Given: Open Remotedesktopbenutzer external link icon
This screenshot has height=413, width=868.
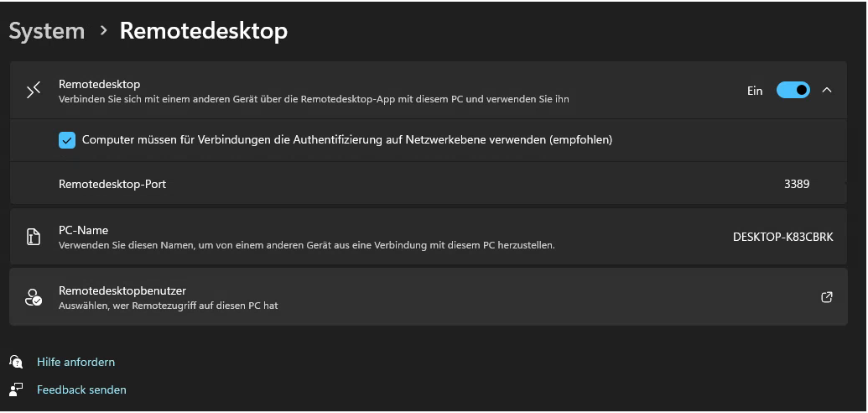Looking at the screenshot, I should [827, 297].
